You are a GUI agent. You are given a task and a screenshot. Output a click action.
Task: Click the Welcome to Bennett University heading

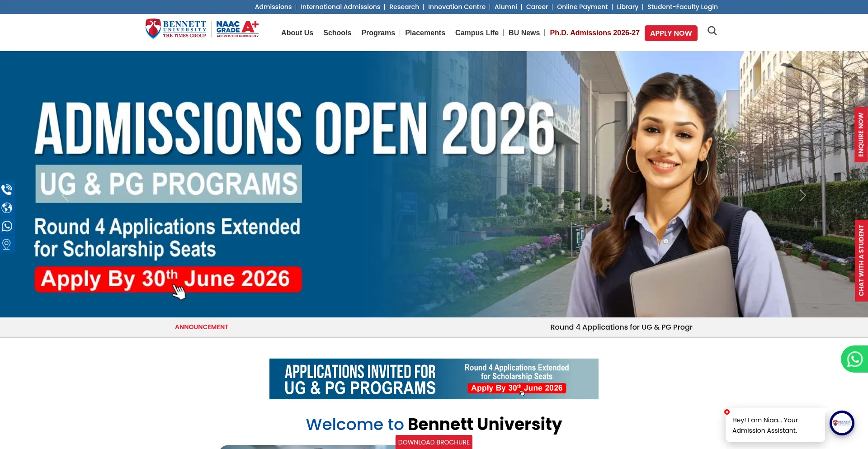[x=434, y=424]
